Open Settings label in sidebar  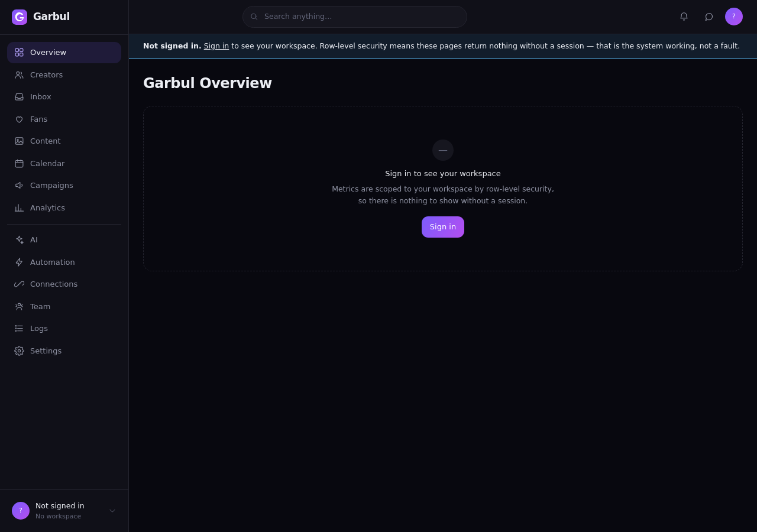(46, 351)
